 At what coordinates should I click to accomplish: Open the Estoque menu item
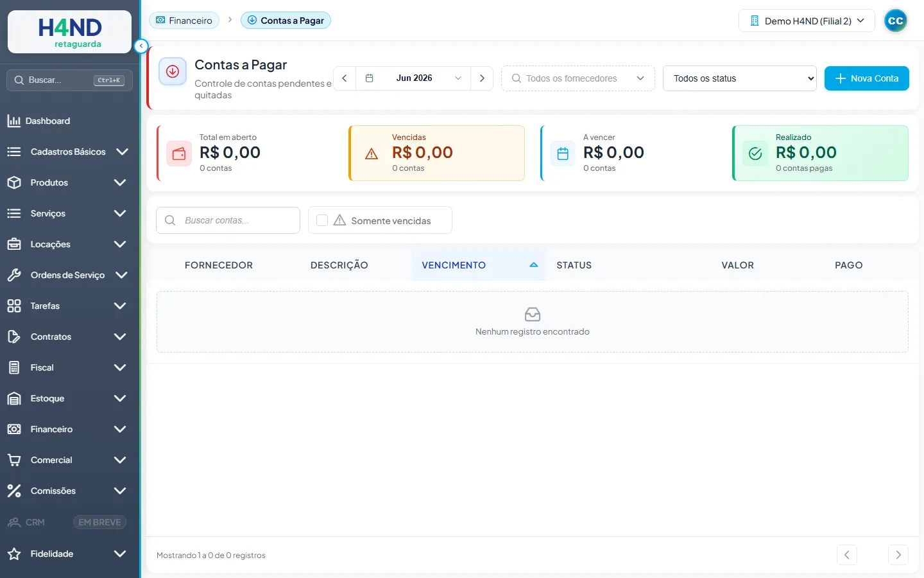tap(70, 398)
